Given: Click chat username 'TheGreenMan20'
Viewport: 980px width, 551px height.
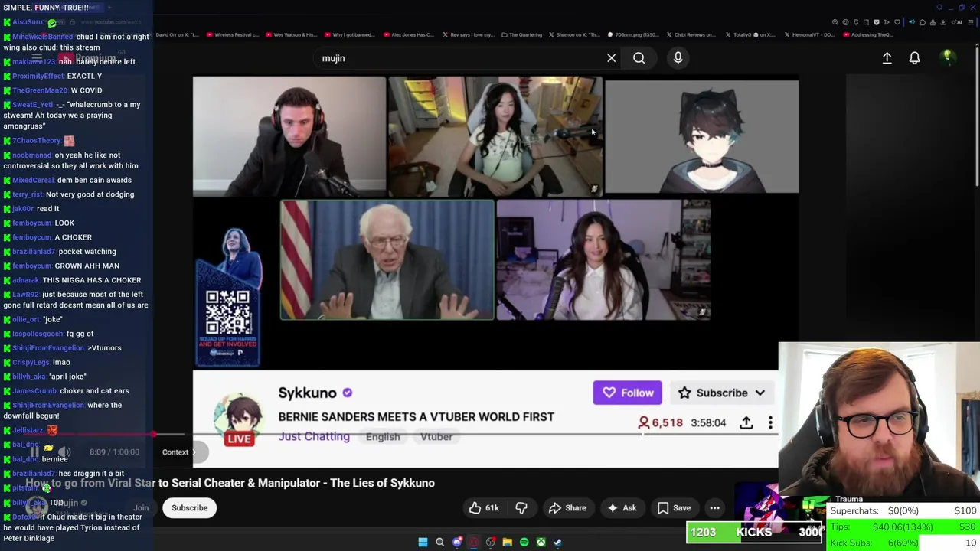Looking at the screenshot, I should (x=40, y=90).
